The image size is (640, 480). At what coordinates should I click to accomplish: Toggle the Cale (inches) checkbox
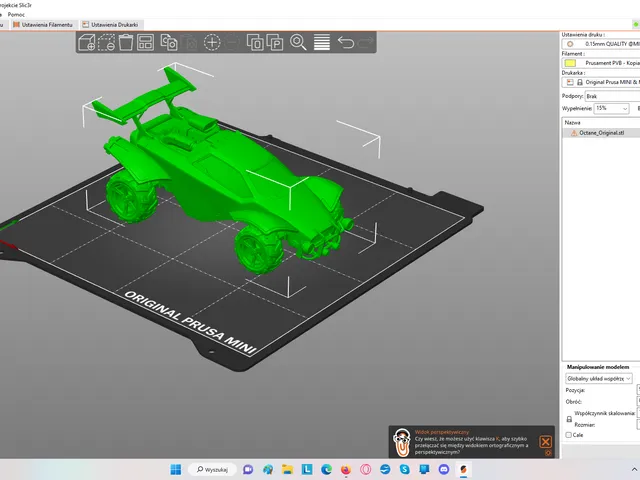pos(569,435)
